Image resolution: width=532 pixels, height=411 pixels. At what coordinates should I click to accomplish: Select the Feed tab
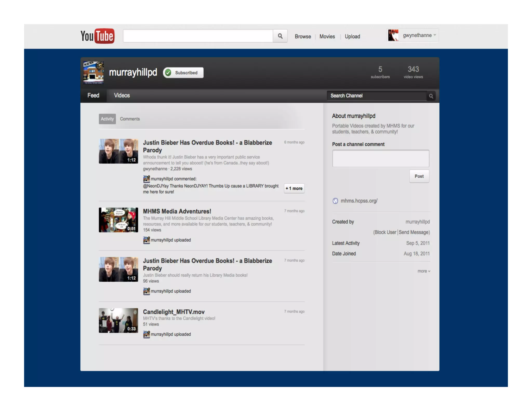click(93, 95)
